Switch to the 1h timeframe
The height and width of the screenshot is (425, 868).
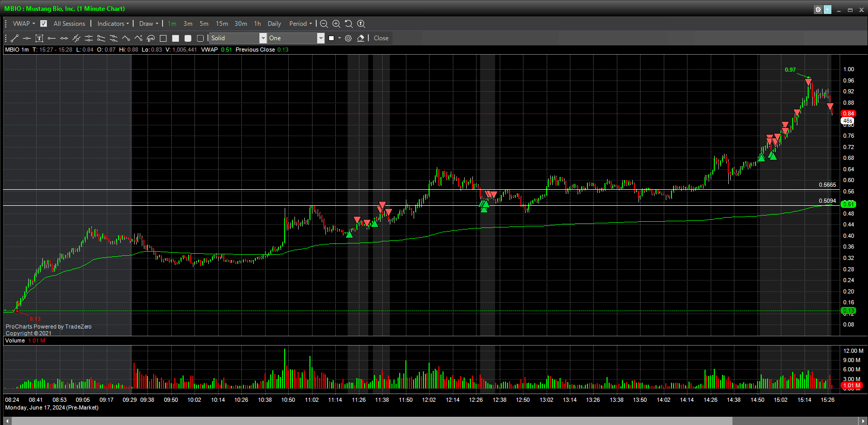[257, 24]
